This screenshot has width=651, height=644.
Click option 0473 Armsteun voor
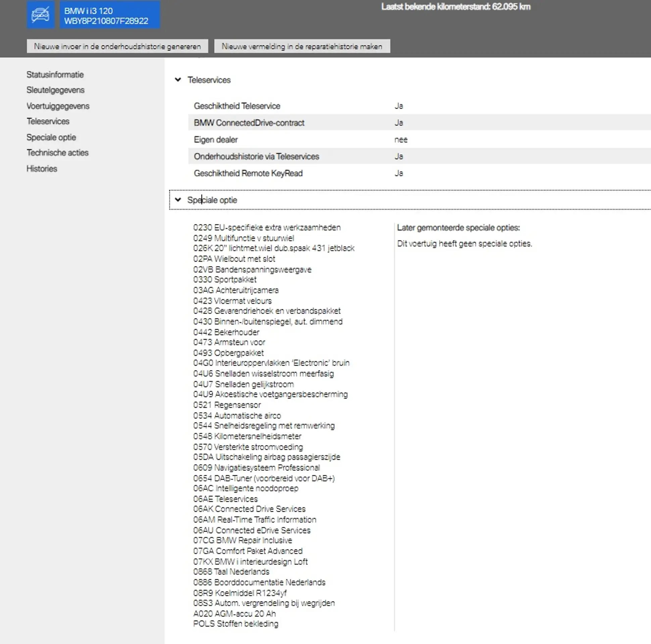(x=229, y=342)
